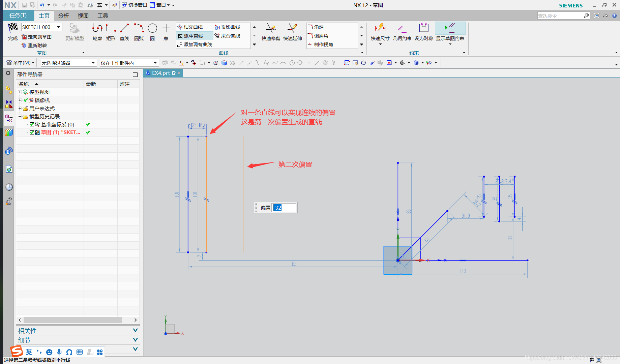Open Geometric Constraints (几何约束) tool
Viewport: 620px width, 364px height.
pos(402,32)
